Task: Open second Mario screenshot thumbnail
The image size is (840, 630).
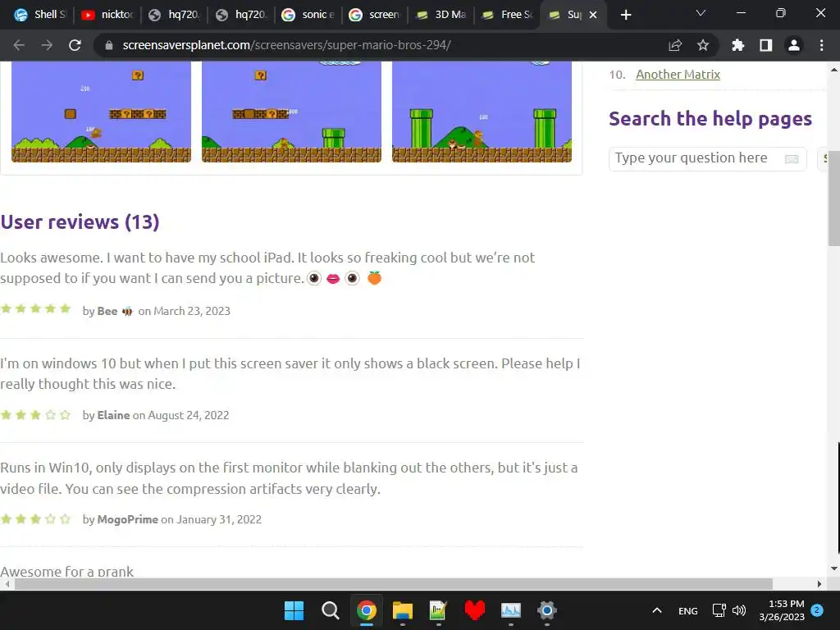Action: pyautogui.click(x=291, y=112)
